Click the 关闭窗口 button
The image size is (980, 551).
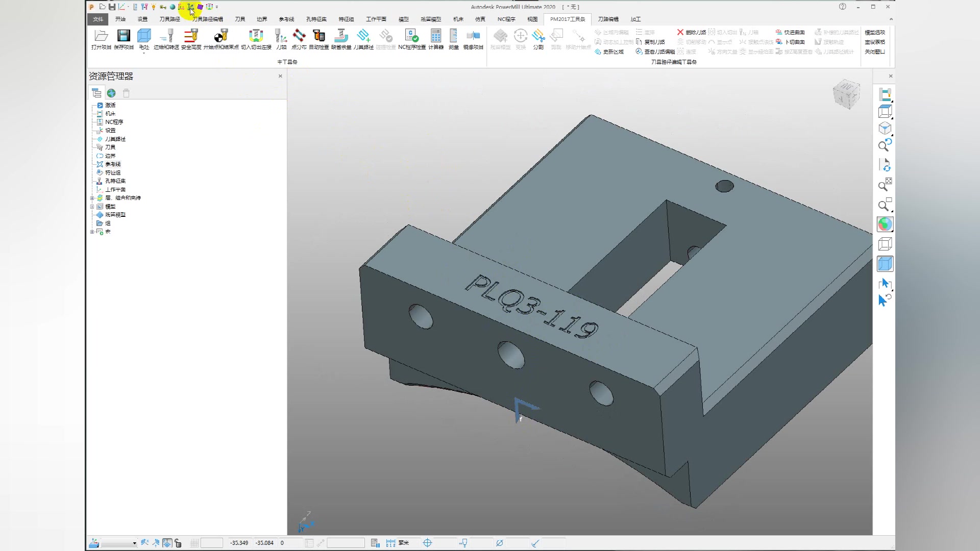click(x=875, y=52)
